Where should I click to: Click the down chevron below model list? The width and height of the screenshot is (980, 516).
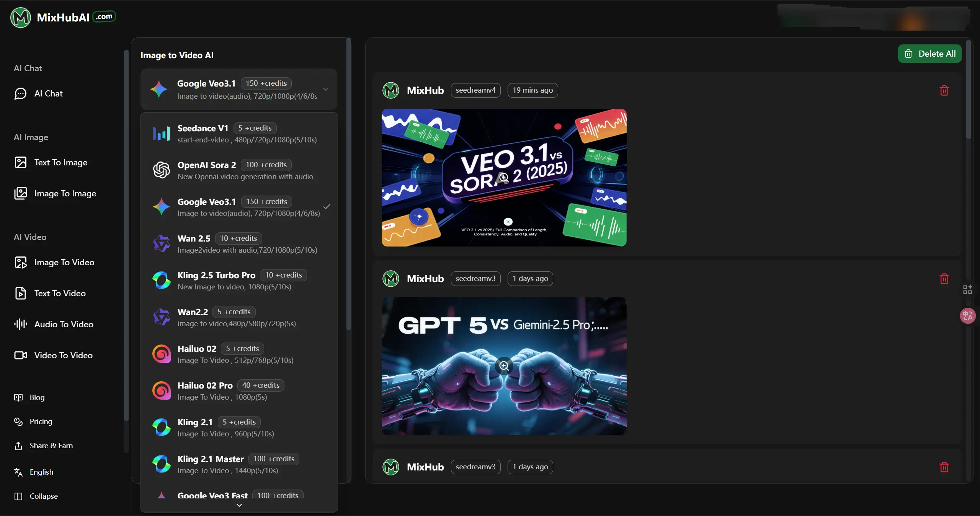pos(239,505)
